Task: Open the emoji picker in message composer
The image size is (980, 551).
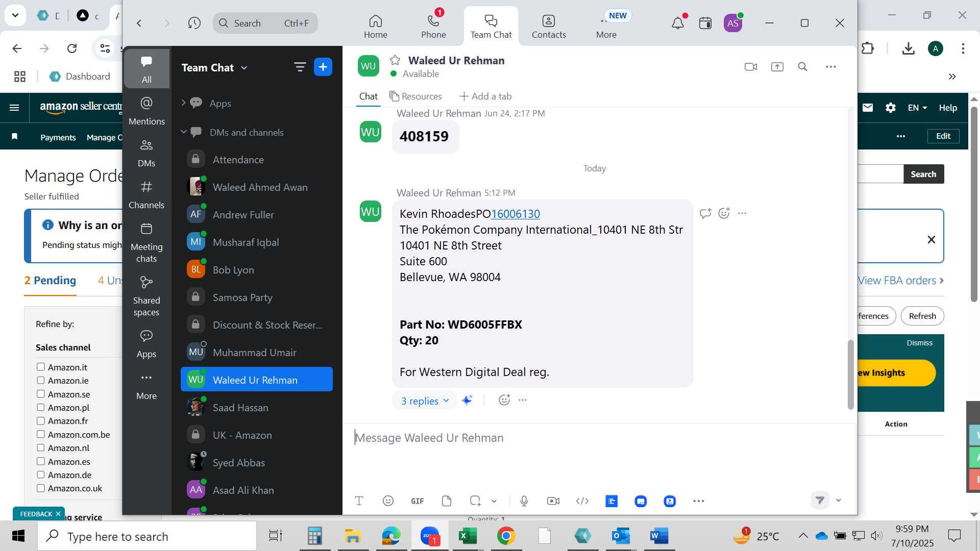Action: pos(388,501)
